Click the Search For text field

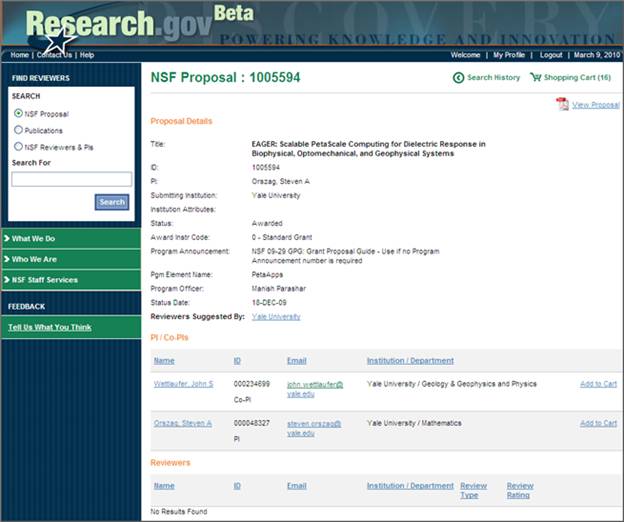(x=71, y=180)
